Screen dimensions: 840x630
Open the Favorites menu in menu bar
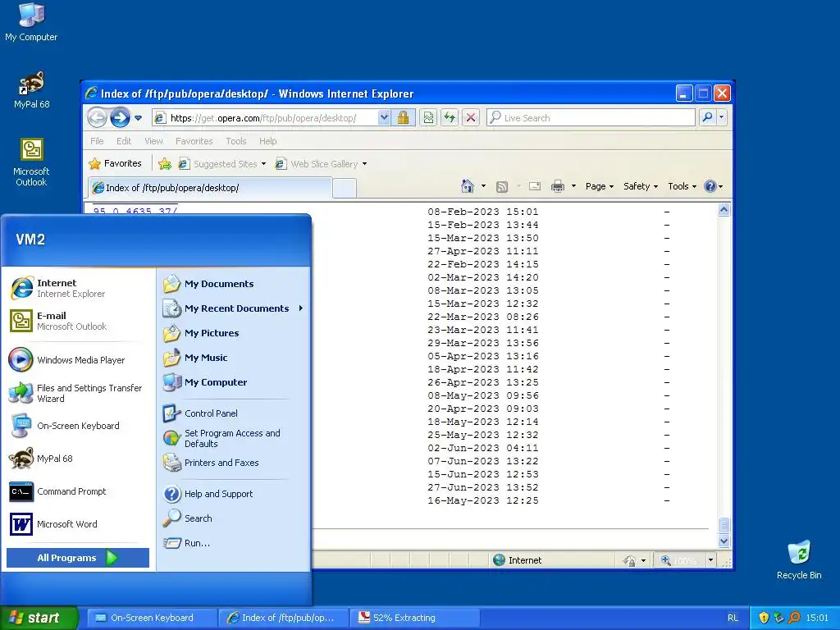(x=194, y=141)
